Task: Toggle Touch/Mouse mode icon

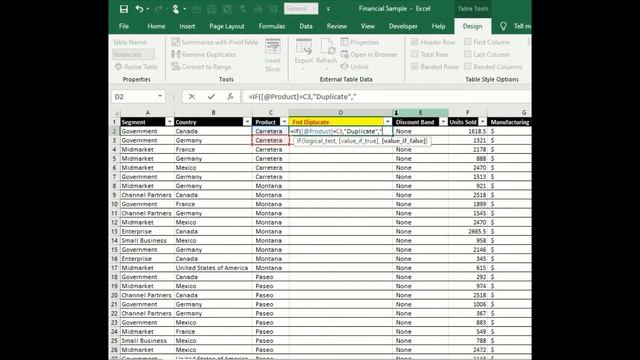Action: click(x=176, y=9)
